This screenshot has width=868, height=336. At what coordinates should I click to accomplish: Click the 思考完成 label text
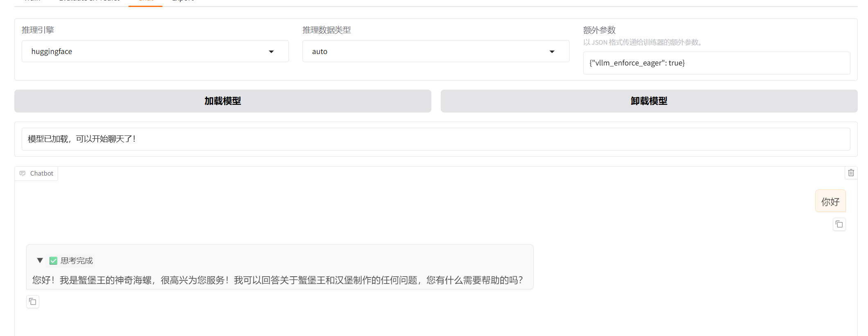click(77, 261)
